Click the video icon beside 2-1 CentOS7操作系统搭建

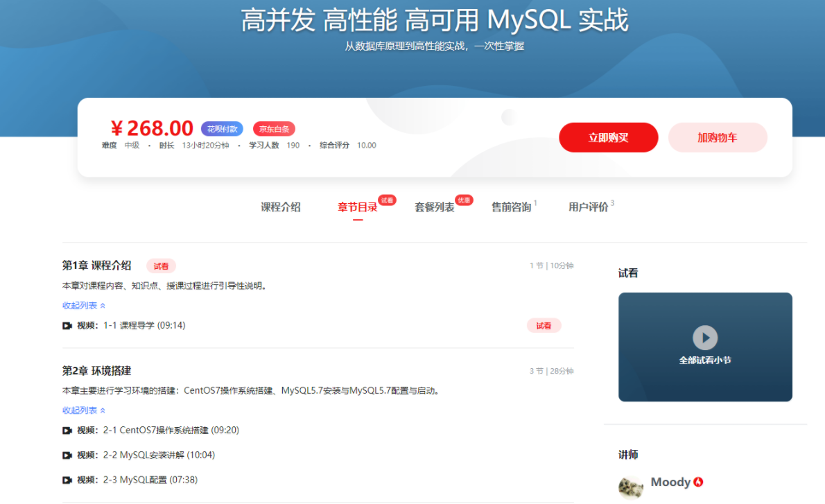point(67,431)
